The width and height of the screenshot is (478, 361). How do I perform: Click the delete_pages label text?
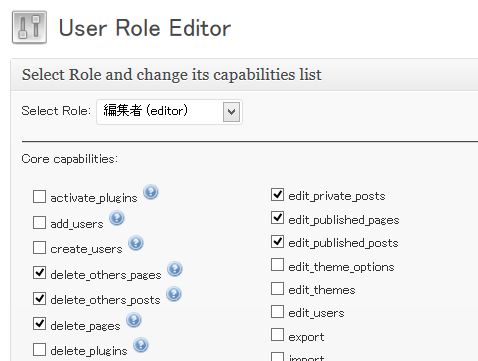pyautogui.click(x=85, y=326)
